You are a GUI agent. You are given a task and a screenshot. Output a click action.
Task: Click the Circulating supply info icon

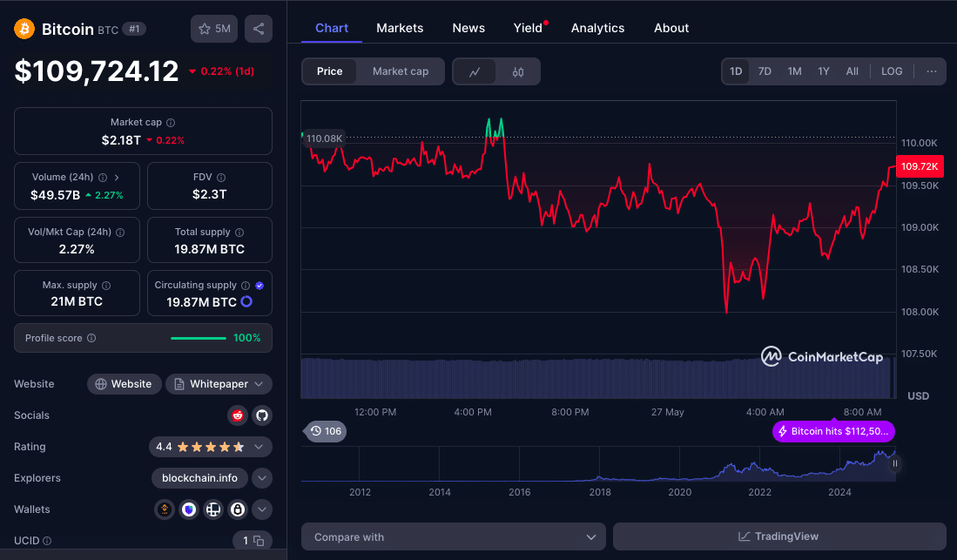(x=246, y=286)
